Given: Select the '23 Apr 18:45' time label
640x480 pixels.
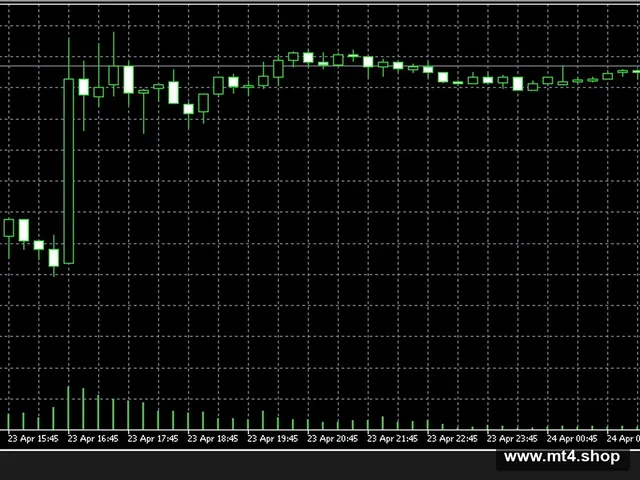Looking at the screenshot, I should click(213, 439).
